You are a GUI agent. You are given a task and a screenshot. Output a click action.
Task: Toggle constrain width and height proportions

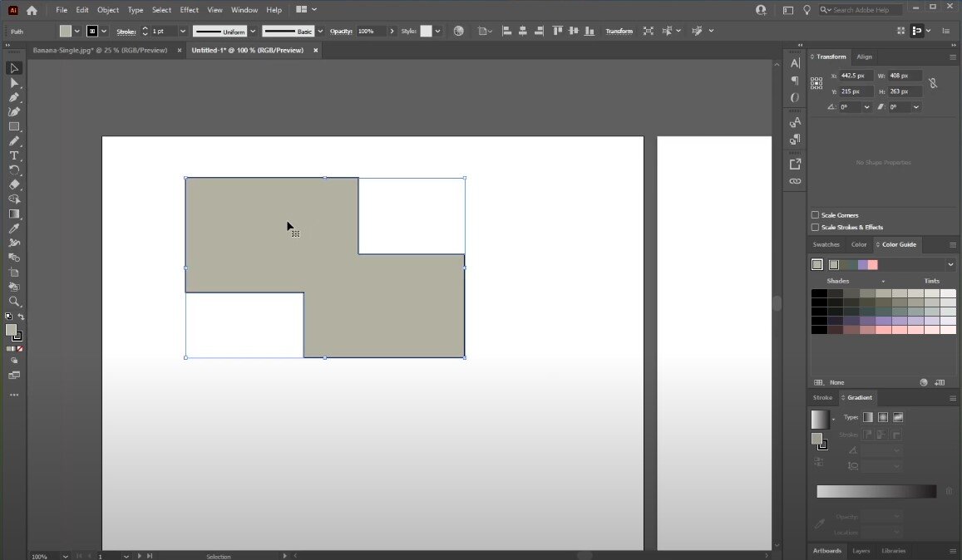tap(933, 83)
